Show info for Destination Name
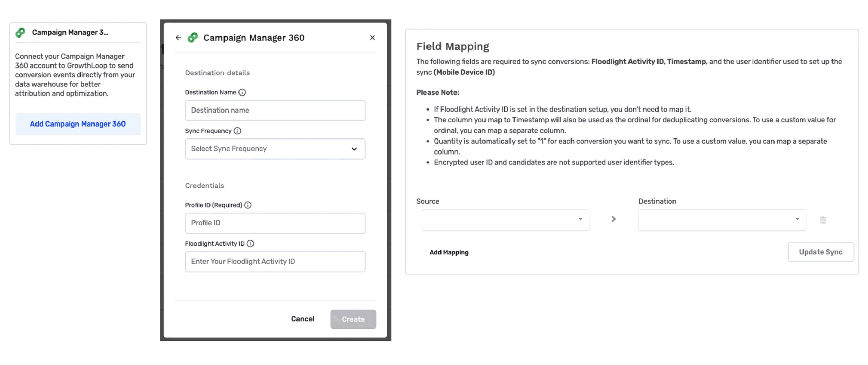Image resolution: width=868 pixels, height=365 pixels. [x=242, y=92]
